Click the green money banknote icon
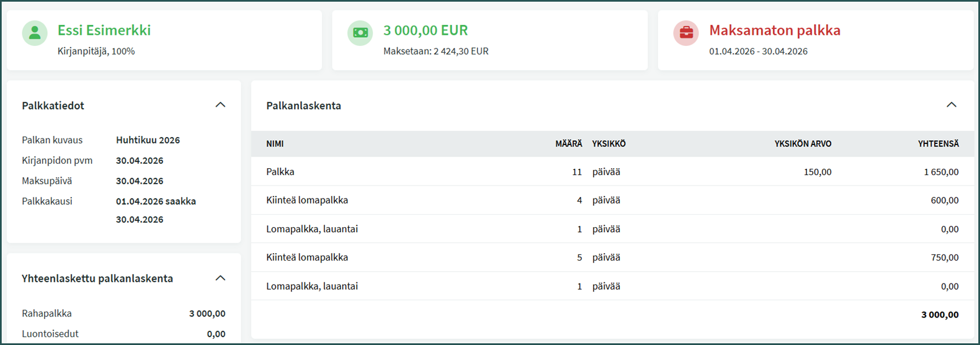The width and height of the screenshot is (980, 345). point(360,33)
